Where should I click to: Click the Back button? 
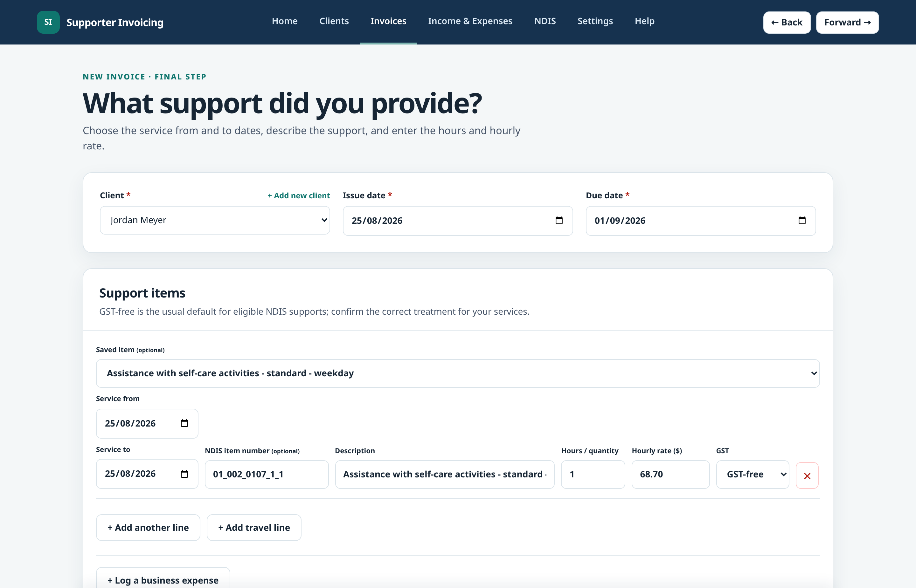click(x=787, y=23)
